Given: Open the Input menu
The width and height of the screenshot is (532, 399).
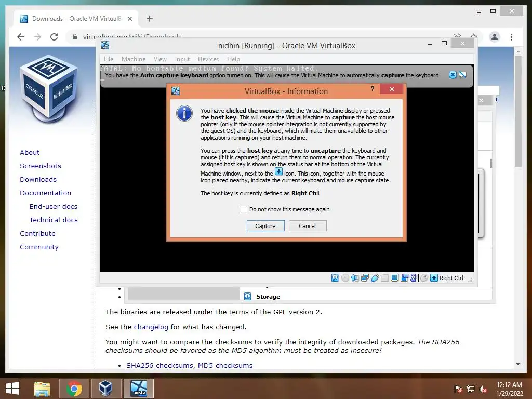Looking at the screenshot, I should 182,59.
